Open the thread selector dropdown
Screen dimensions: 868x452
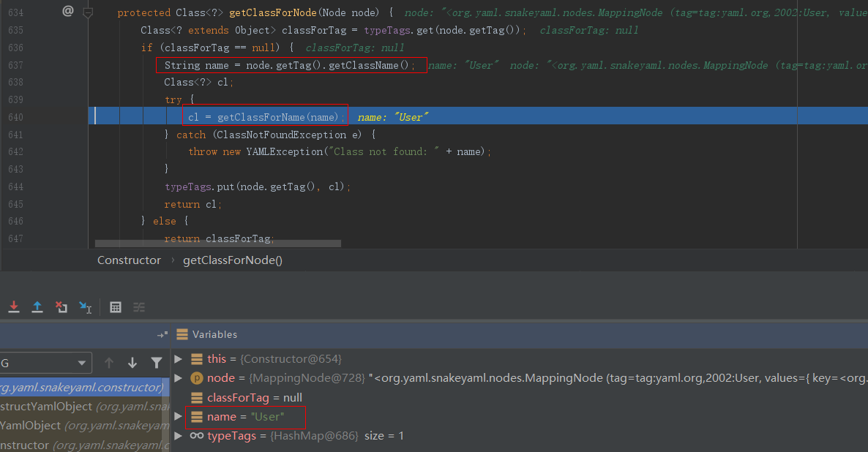point(81,363)
